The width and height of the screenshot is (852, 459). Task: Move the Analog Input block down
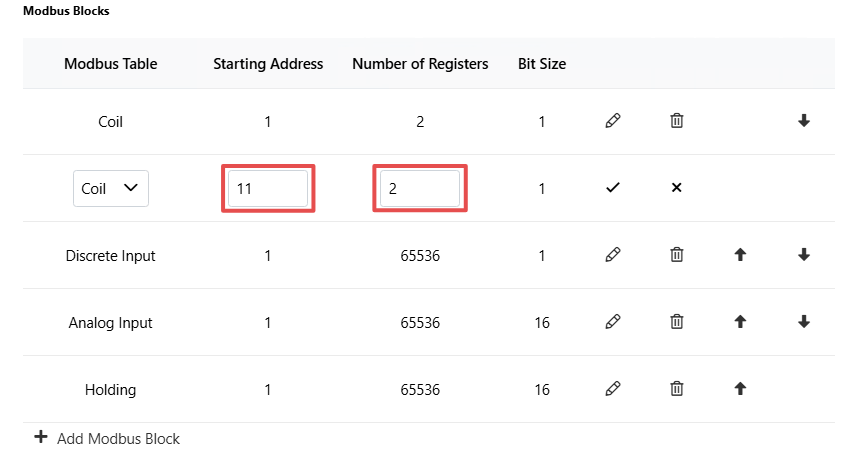pyautogui.click(x=804, y=322)
